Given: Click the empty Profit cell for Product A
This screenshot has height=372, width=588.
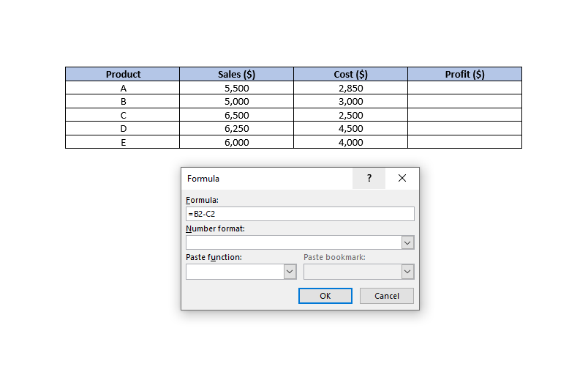Looking at the screenshot, I should (464, 88).
